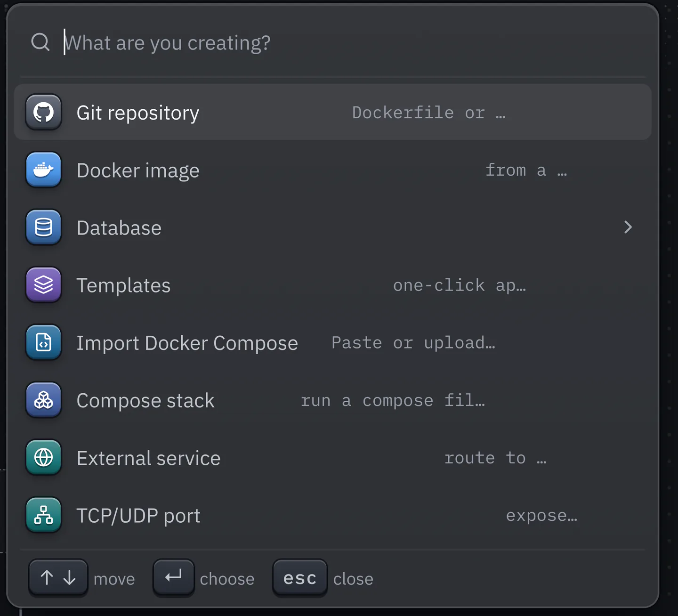Viewport: 678px width, 616px height.
Task: Select the External service option
Action: [332, 458]
